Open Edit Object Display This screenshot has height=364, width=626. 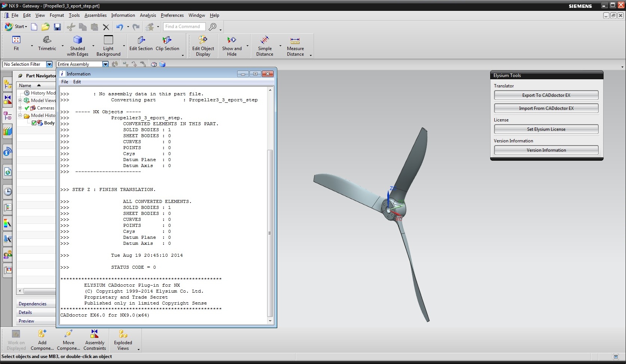203,46
